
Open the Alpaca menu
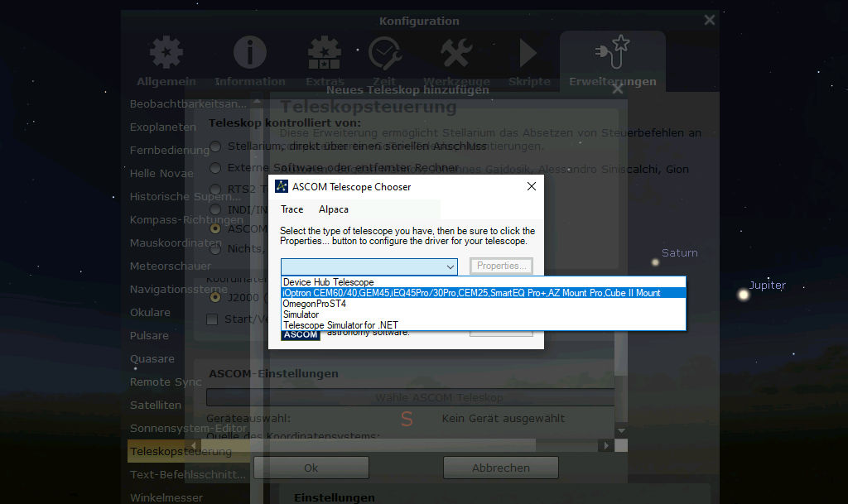pyautogui.click(x=333, y=209)
